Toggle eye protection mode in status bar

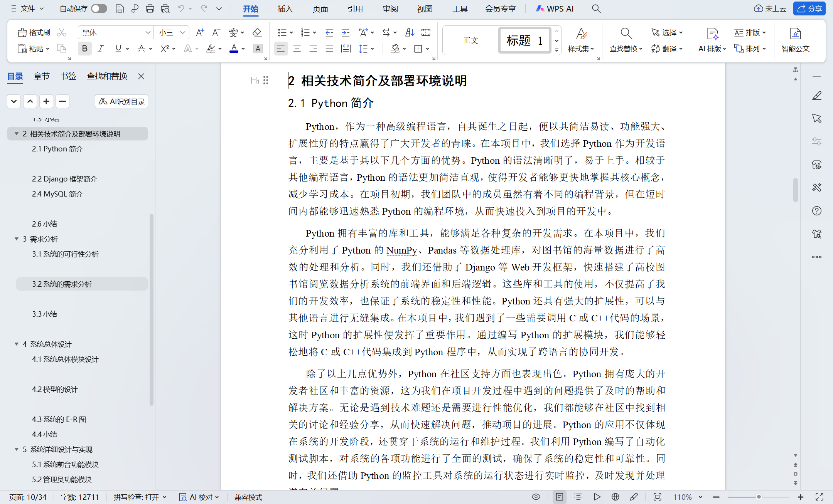(x=536, y=497)
